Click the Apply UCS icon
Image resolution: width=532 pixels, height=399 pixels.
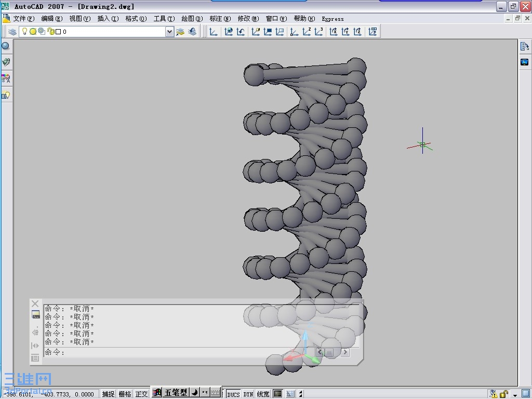click(x=373, y=32)
